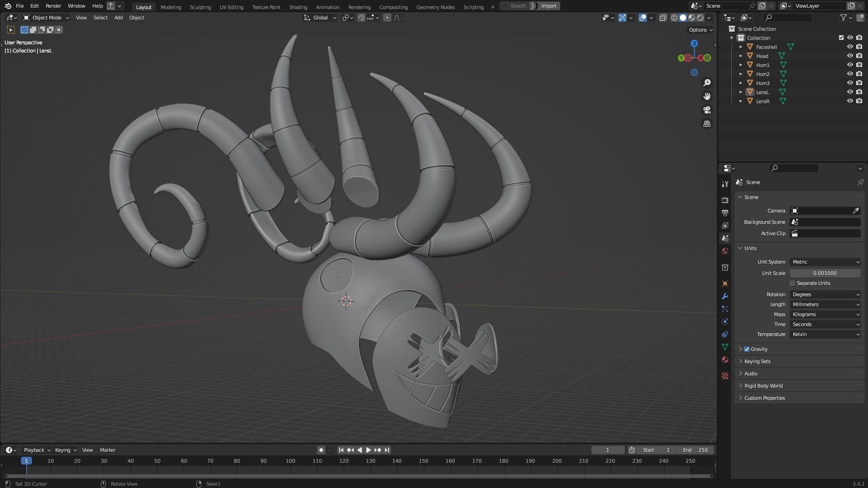Viewport: 868px width, 488px height.
Task: Open the Render menu
Action: [53, 6]
